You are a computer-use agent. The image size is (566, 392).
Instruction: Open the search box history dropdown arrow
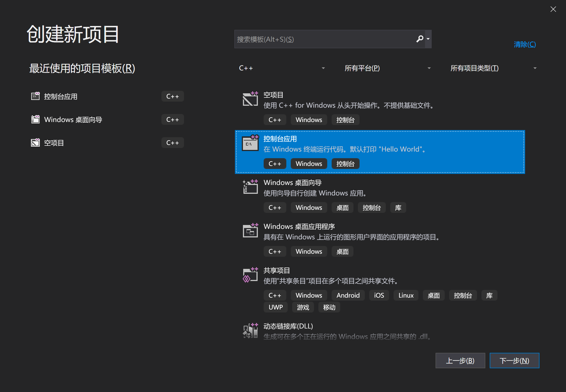tap(428, 39)
